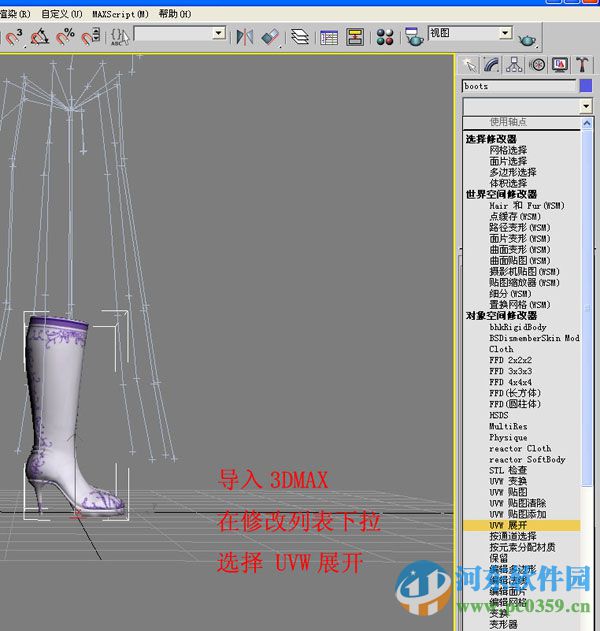Screen dimensions: 600x631
Task: Click the boots object color swatch
Action: 586,86
